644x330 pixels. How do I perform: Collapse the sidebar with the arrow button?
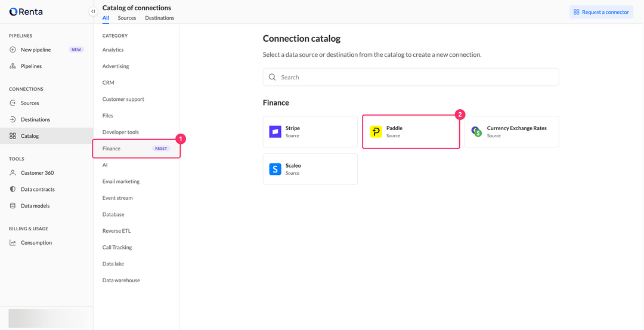pyautogui.click(x=93, y=11)
